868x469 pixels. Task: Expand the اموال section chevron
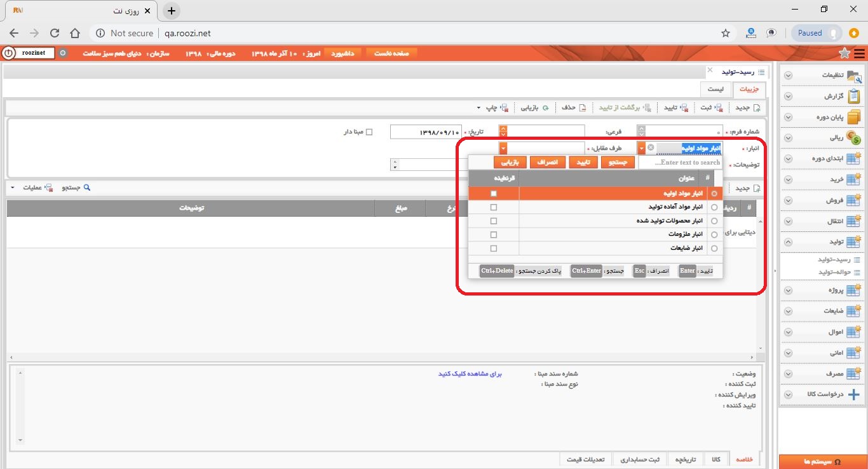pyautogui.click(x=788, y=332)
